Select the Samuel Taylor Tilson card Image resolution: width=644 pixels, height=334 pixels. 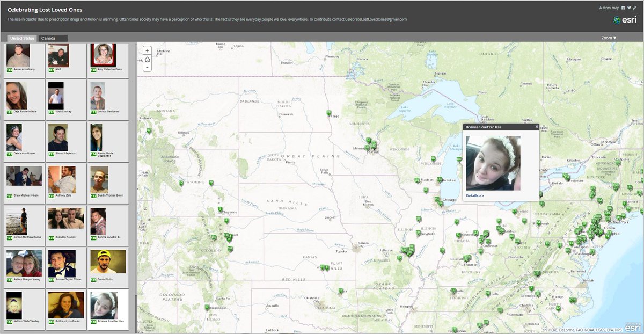coord(66,267)
